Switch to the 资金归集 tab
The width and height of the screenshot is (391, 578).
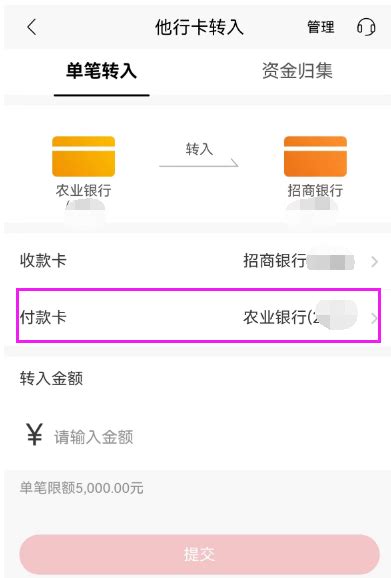(x=297, y=70)
